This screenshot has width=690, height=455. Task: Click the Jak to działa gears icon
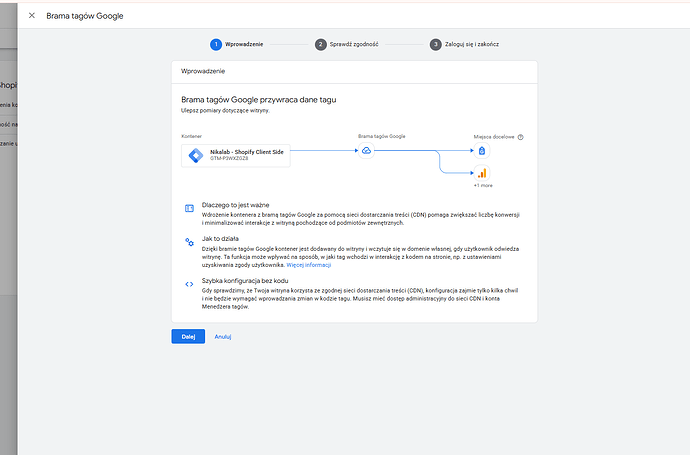coord(189,242)
